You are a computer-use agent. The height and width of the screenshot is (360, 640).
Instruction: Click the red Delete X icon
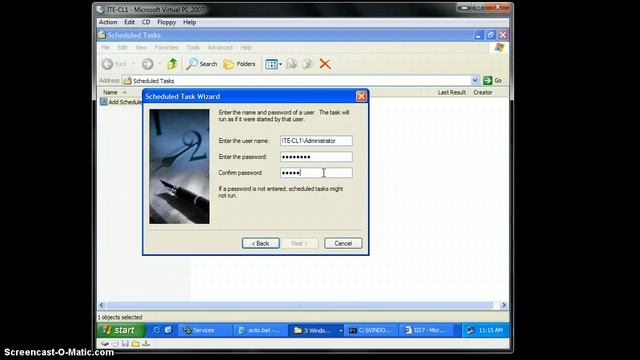[x=325, y=64]
